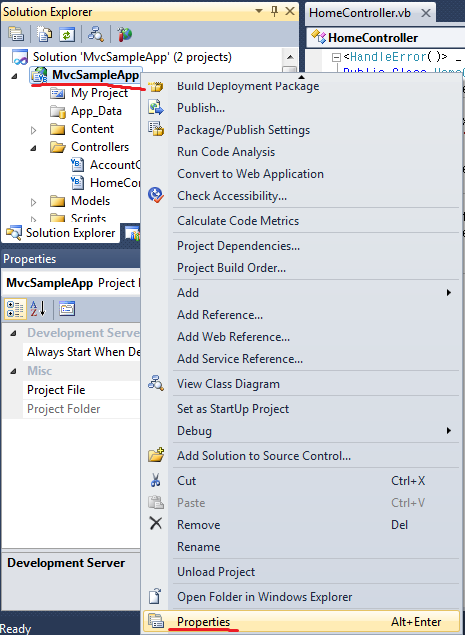Click the Categorized view icon in Properties panel

coord(15,309)
